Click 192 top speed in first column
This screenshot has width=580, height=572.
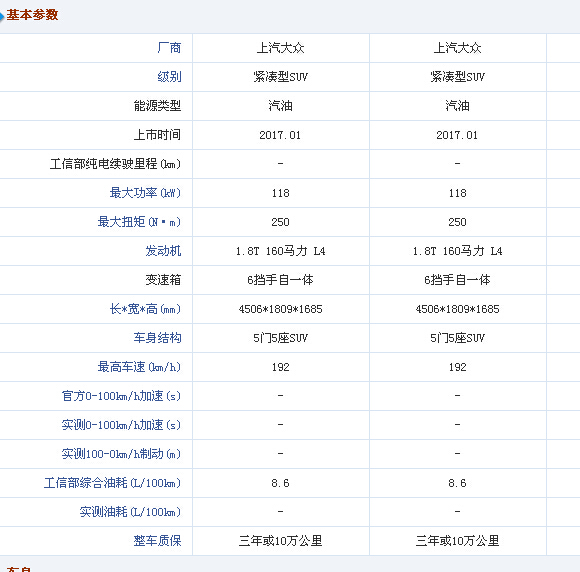click(x=280, y=367)
